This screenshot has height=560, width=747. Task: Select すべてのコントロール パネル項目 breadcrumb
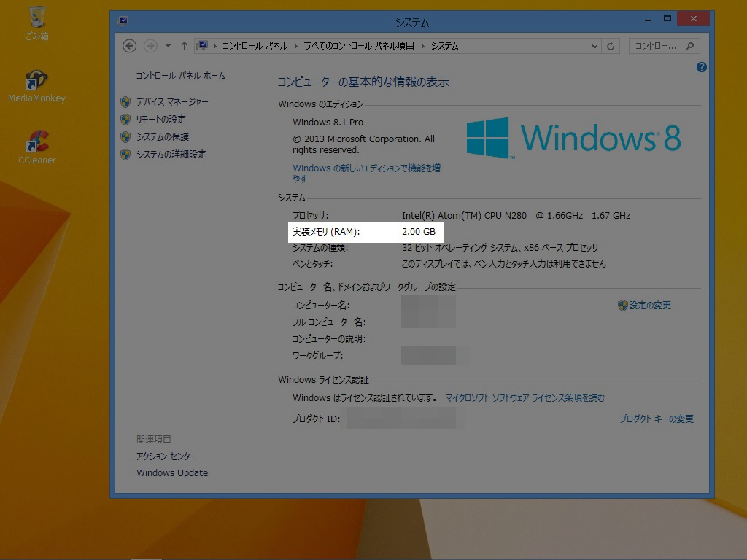(359, 46)
